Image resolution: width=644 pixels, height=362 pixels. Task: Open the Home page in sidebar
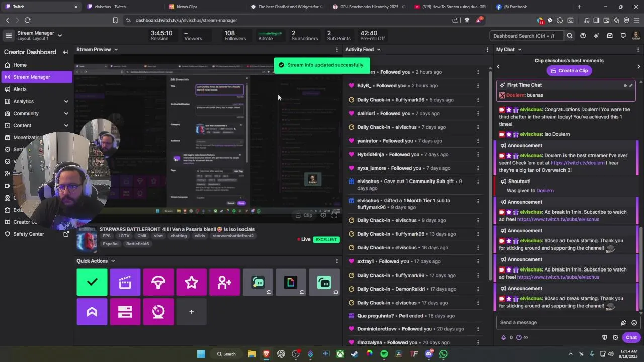click(x=20, y=65)
